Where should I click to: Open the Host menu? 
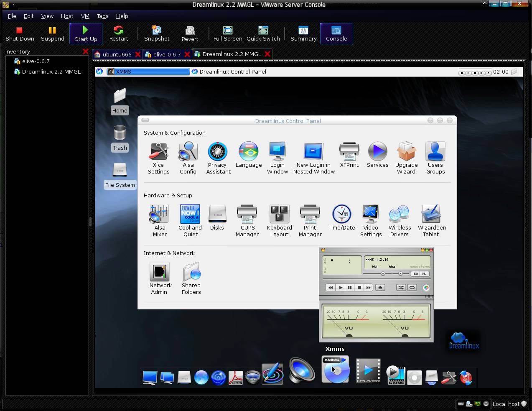point(67,16)
